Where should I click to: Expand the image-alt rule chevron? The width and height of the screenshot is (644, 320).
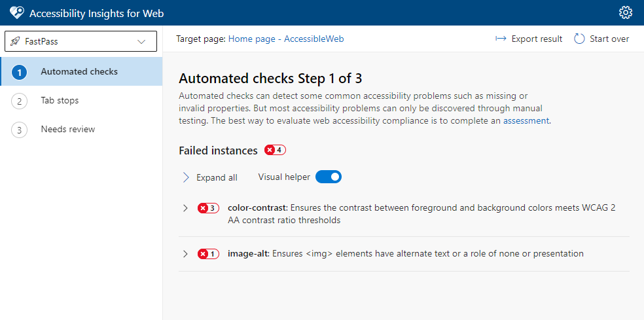(185, 254)
